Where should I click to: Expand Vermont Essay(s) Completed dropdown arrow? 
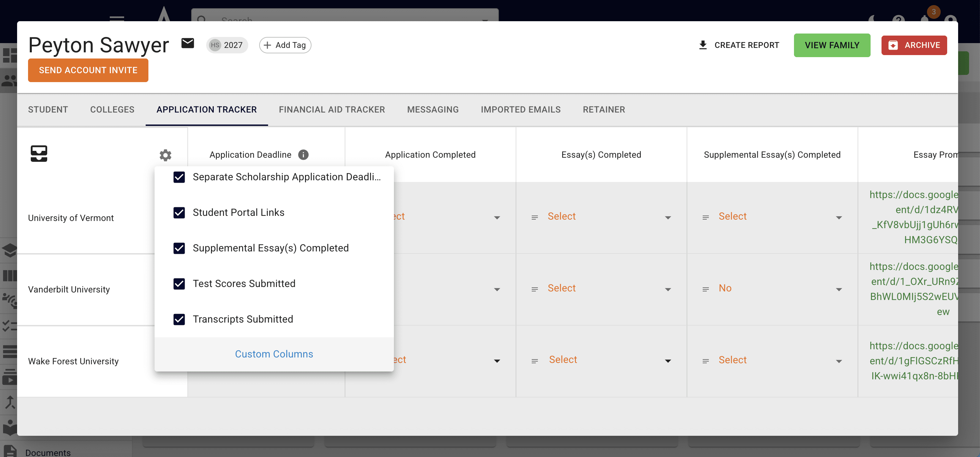668,218
